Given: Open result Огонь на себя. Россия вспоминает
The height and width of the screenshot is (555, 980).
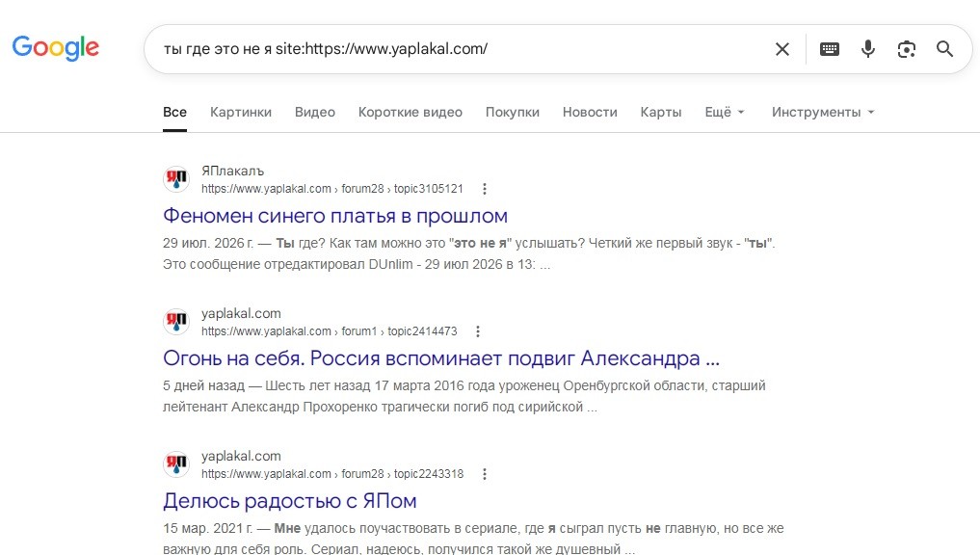Looking at the screenshot, I should (441, 358).
